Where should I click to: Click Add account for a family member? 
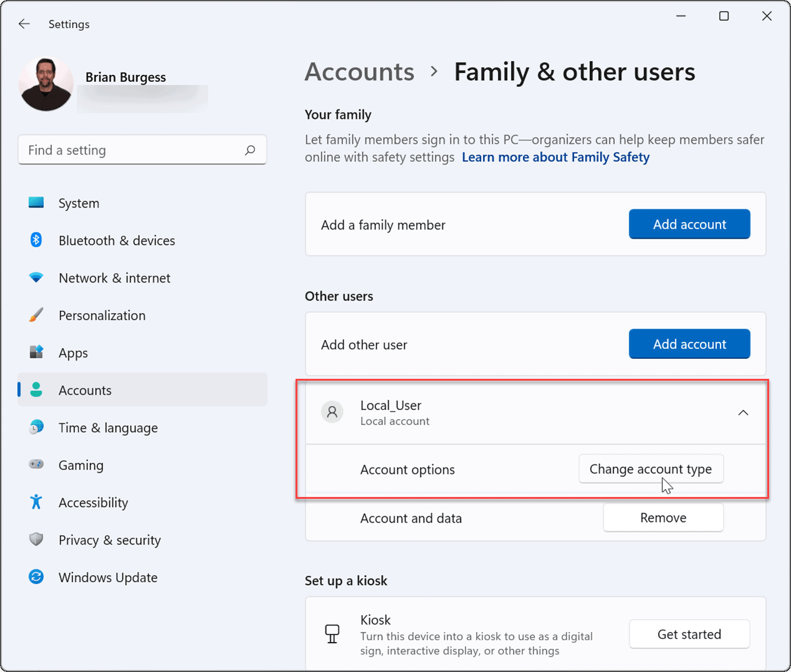(x=689, y=224)
